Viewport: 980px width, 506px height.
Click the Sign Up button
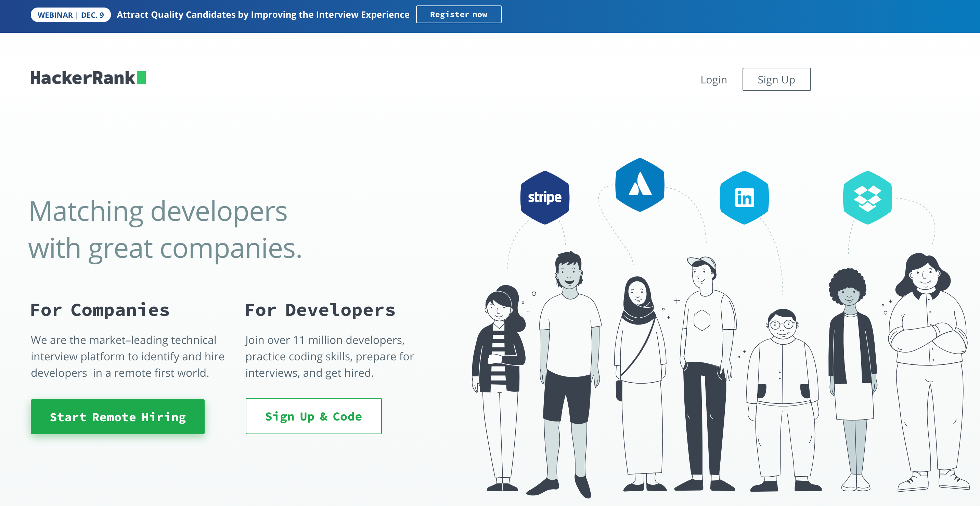click(776, 79)
